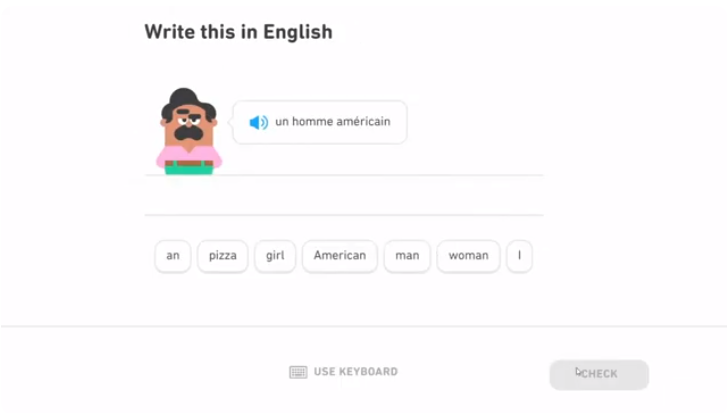Viewport: 727px width, 413px height.
Task: Select the word tile "girl"
Action: (x=275, y=256)
